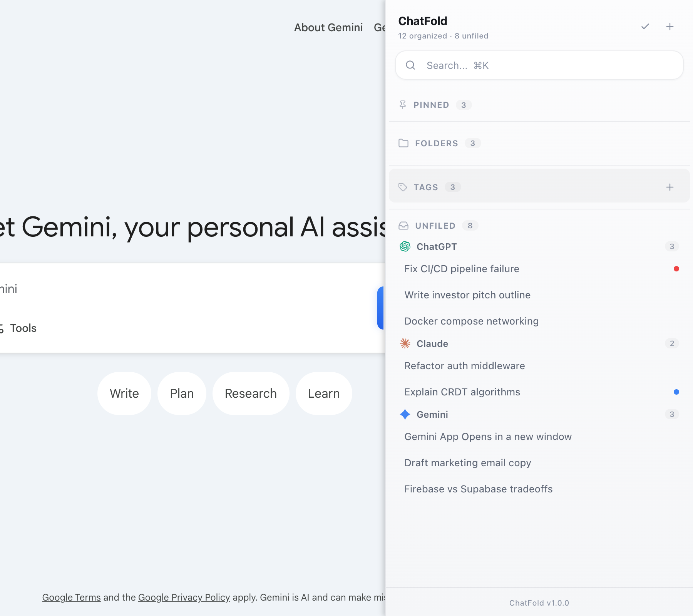Image resolution: width=693 pixels, height=616 pixels.
Task: Clear the unread dot on Fix CI/CD pipeline failure
Action: [x=676, y=269]
